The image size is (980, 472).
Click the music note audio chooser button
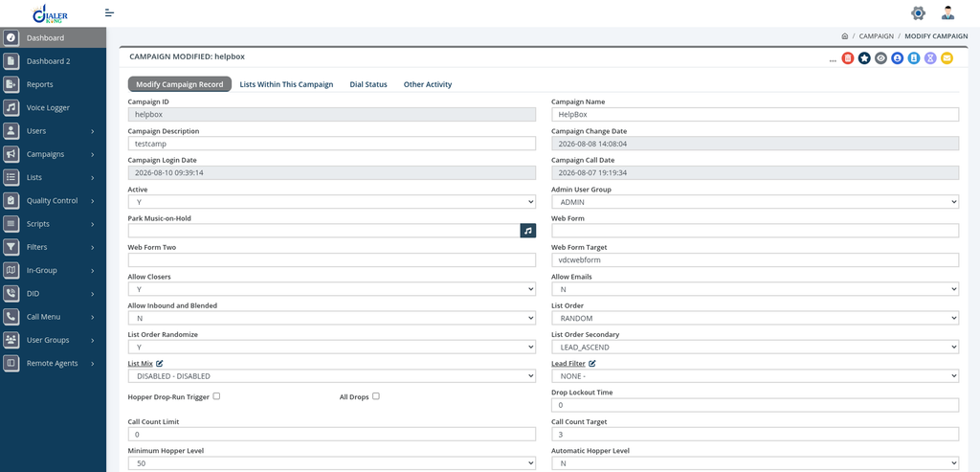528,231
